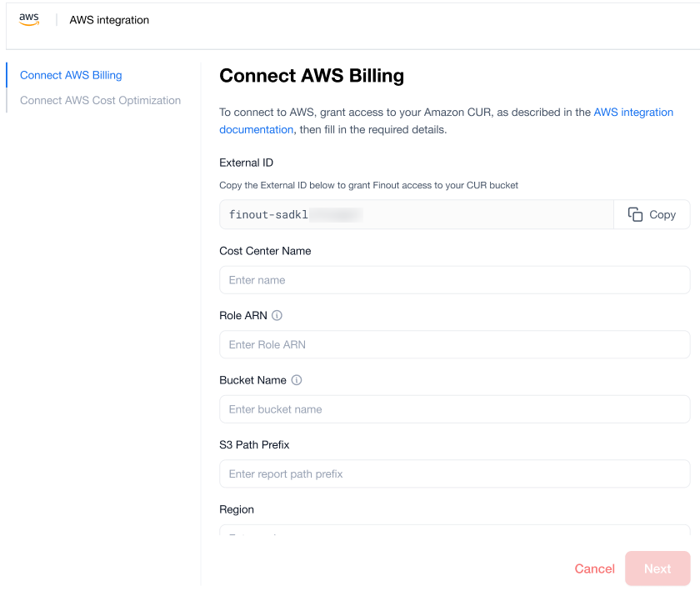Click the copy icon beside External ID
Viewport: 700px width, 591px height.
pyautogui.click(x=635, y=214)
